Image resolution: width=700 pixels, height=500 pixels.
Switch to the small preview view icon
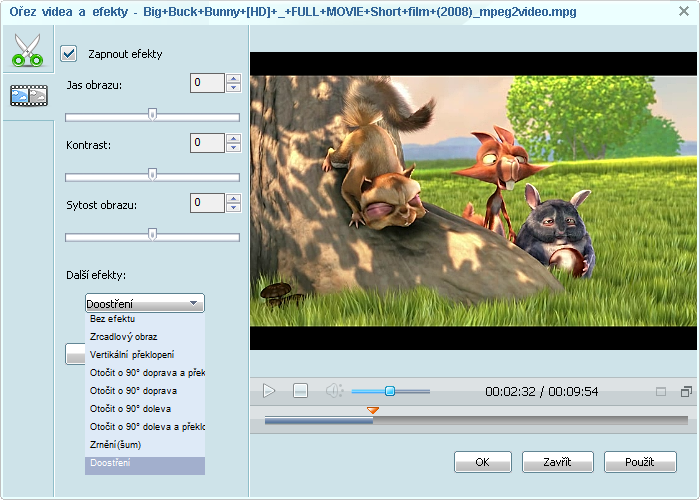pos(661,392)
